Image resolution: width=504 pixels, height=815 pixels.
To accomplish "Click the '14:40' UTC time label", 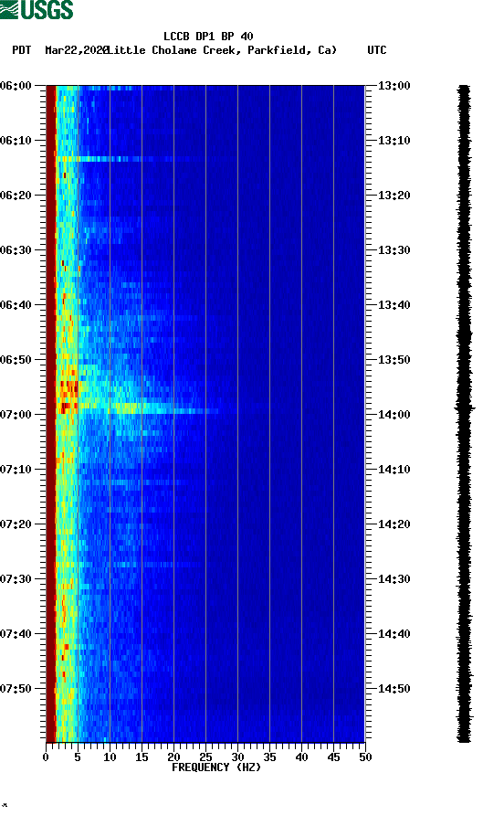I will pos(394,634).
